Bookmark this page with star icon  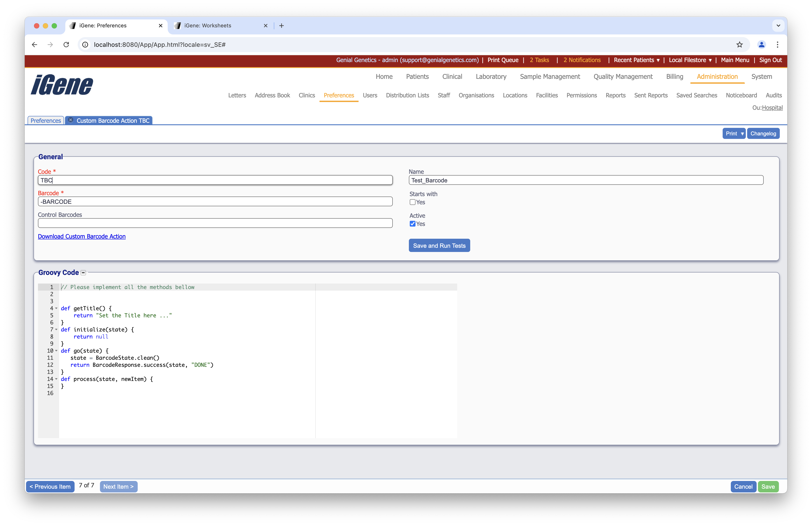[739, 45]
